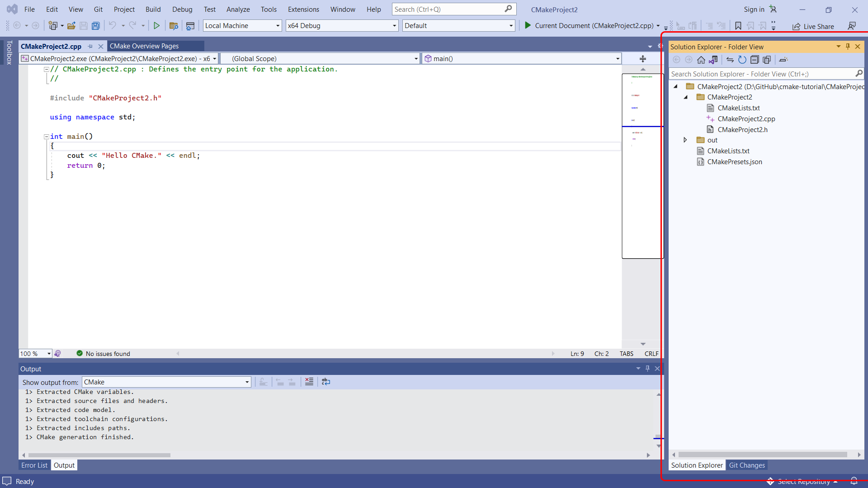The image size is (868, 488).
Task: Switch to the Error List tab
Action: coord(34,465)
